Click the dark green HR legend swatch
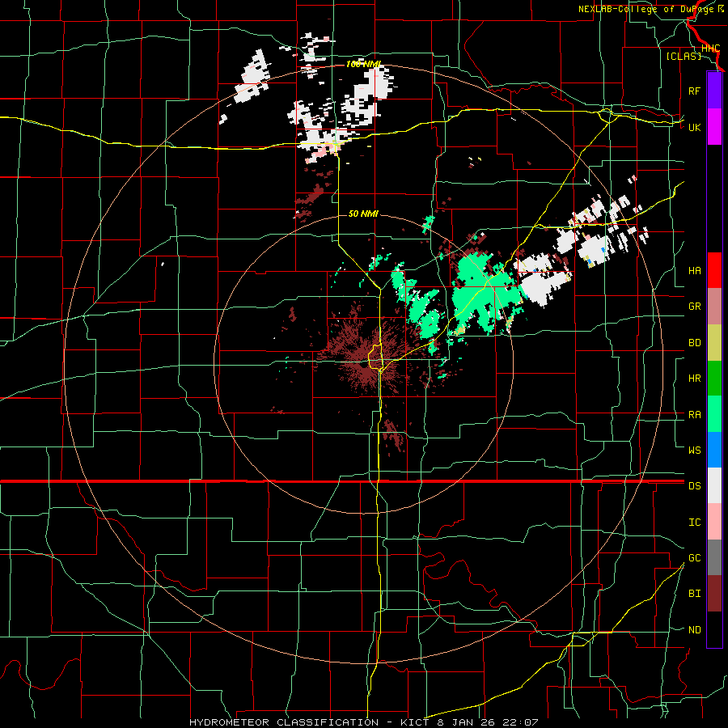The height and width of the screenshot is (728, 728). click(x=714, y=378)
